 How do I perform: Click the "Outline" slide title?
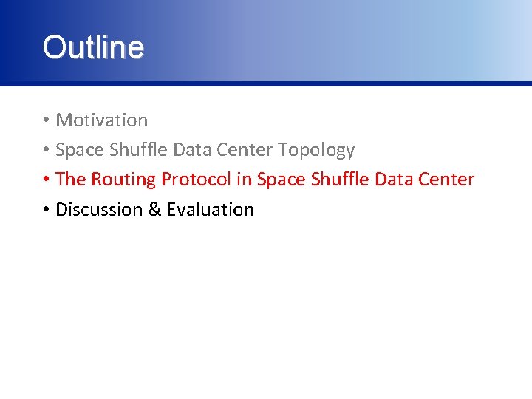point(93,47)
